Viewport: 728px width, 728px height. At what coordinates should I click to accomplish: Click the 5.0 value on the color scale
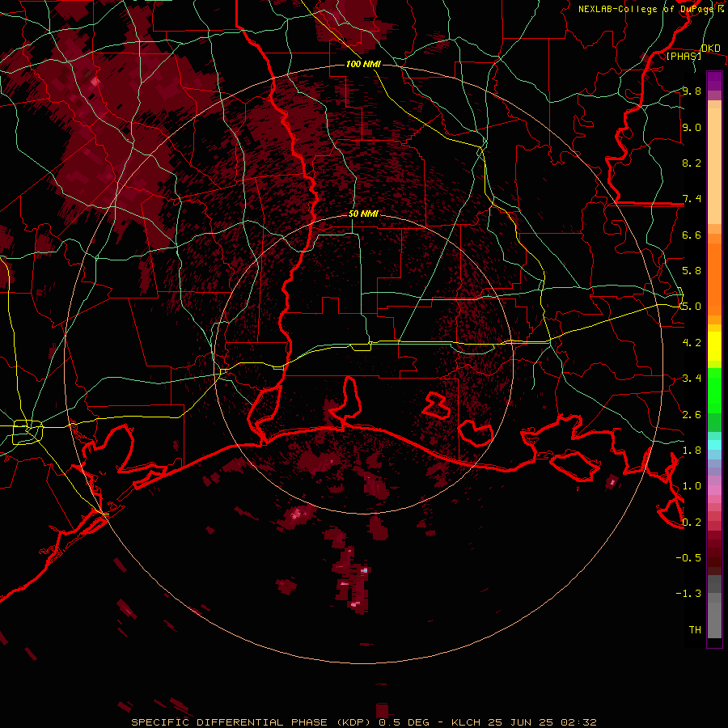tap(692, 307)
